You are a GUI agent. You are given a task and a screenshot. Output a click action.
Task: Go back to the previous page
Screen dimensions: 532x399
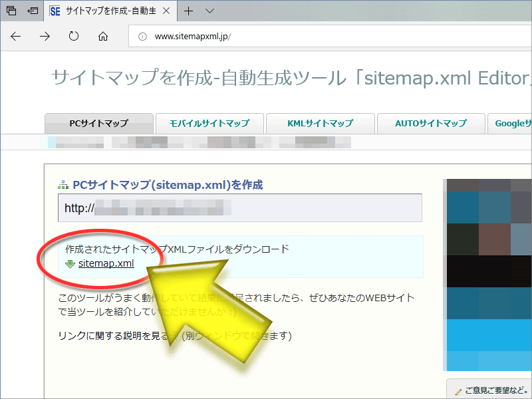pyautogui.click(x=16, y=37)
